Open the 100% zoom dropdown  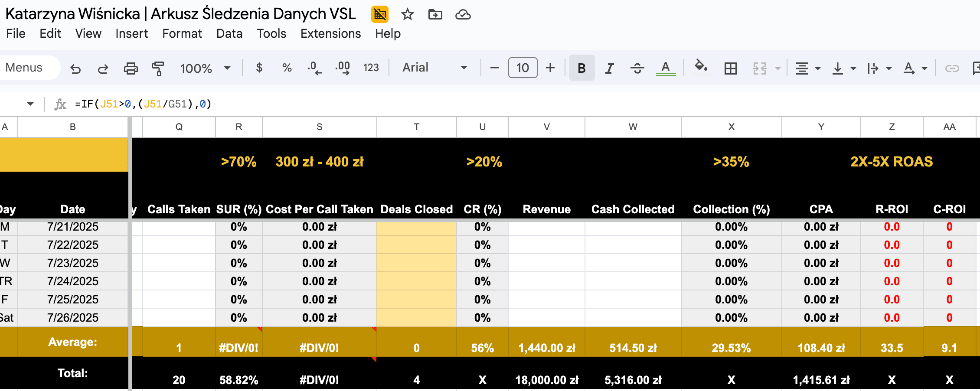[205, 68]
